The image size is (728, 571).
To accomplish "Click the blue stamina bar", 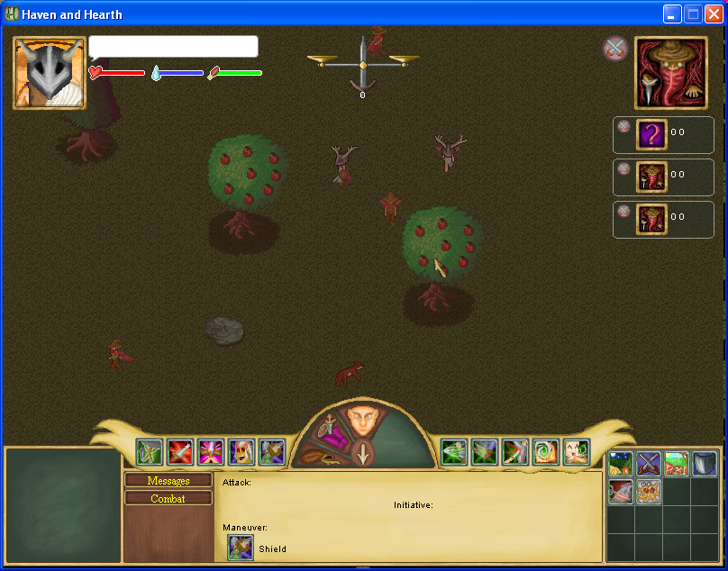I will tap(177, 72).
